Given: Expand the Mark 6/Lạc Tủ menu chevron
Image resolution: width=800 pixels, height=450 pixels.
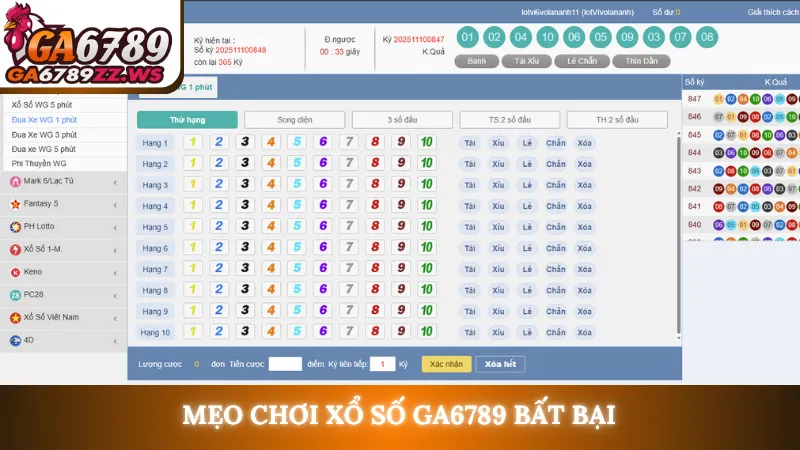Looking at the screenshot, I should tap(115, 182).
